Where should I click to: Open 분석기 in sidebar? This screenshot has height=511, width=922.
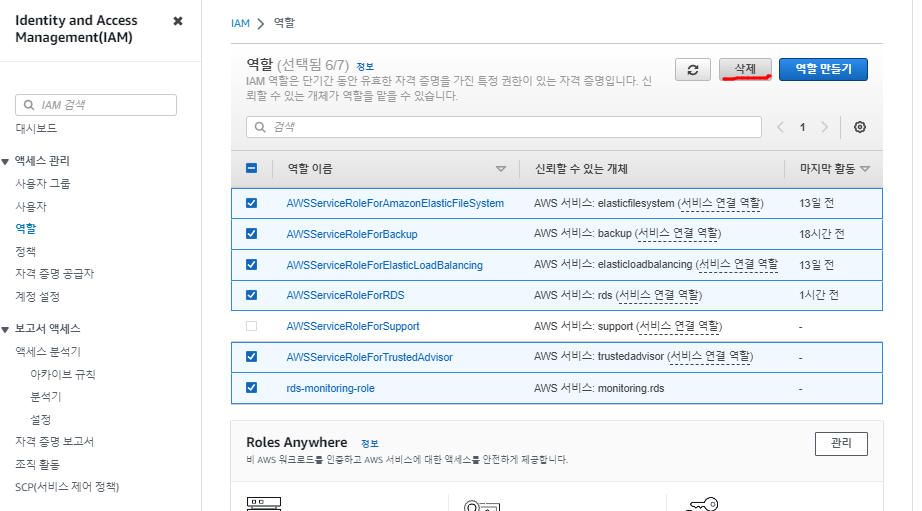pyautogui.click(x=46, y=397)
